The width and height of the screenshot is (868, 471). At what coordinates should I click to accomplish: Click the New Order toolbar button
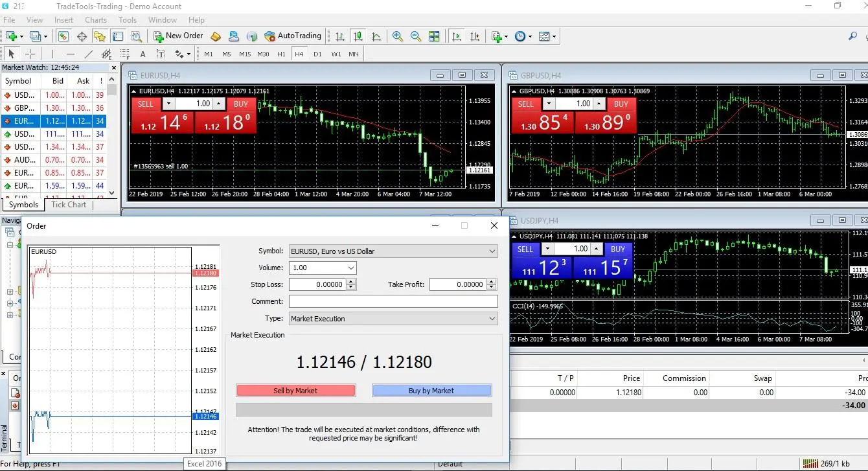[x=177, y=36]
